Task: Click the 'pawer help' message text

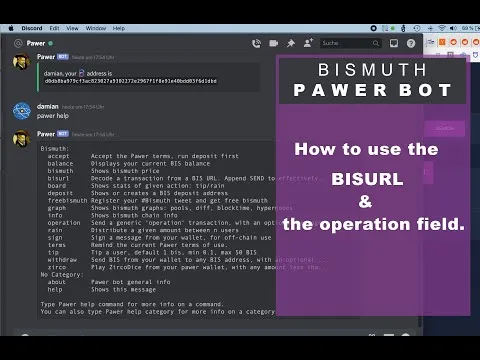Action: [53, 116]
